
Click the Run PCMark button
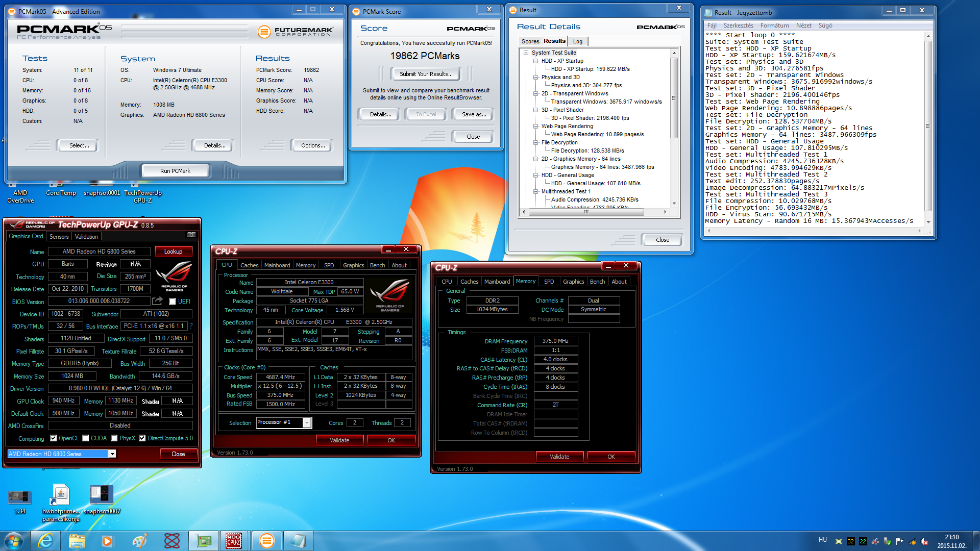(x=175, y=171)
